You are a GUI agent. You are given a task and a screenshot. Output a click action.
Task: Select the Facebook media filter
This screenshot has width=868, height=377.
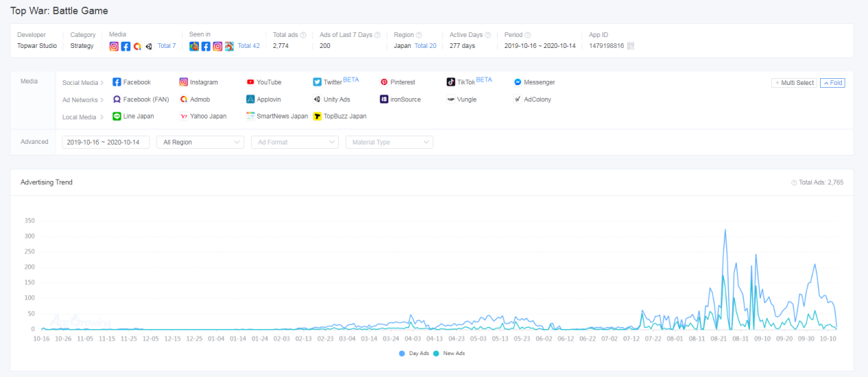tap(131, 82)
